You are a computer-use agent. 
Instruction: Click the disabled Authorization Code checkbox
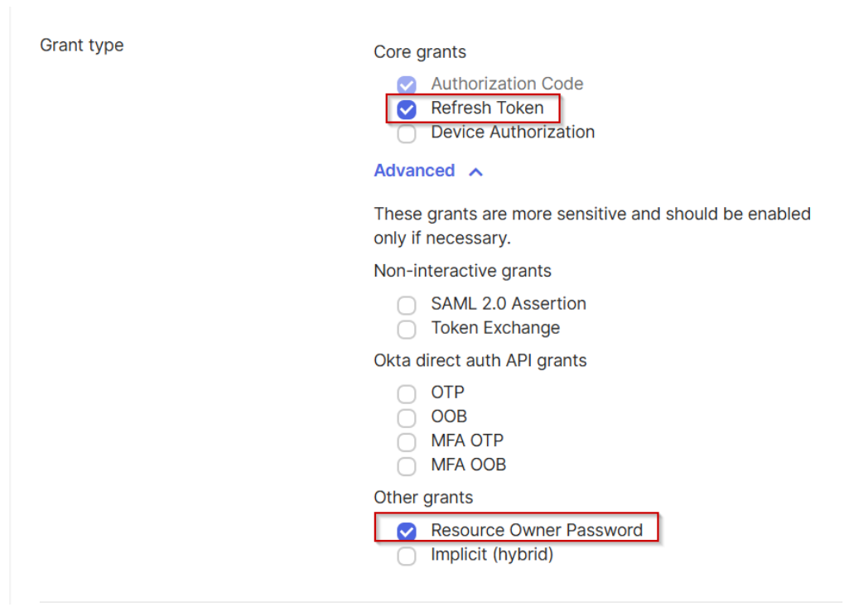(x=407, y=84)
